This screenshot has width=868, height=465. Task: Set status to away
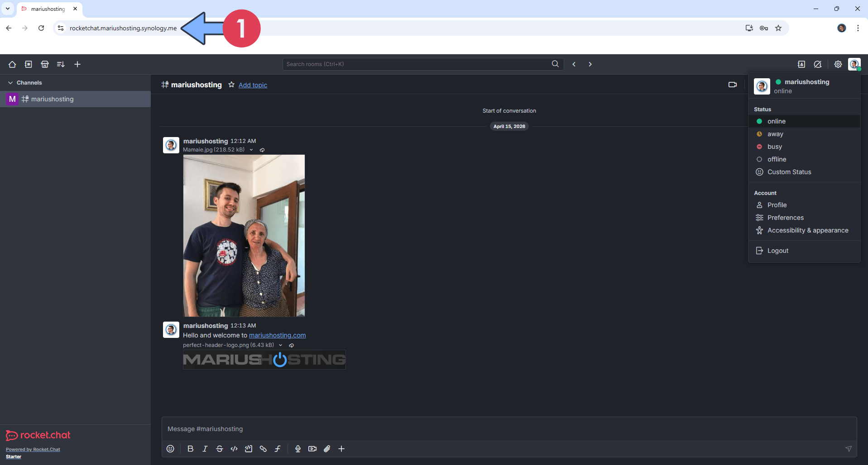pyautogui.click(x=804, y=134)
